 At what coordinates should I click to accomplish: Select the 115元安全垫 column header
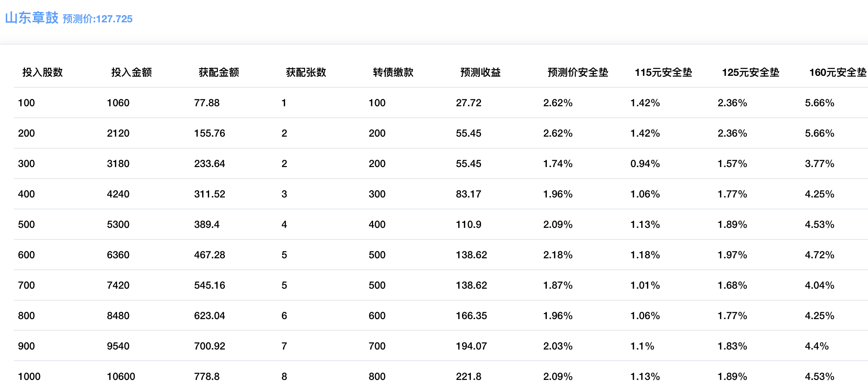(x=663, y=72)
